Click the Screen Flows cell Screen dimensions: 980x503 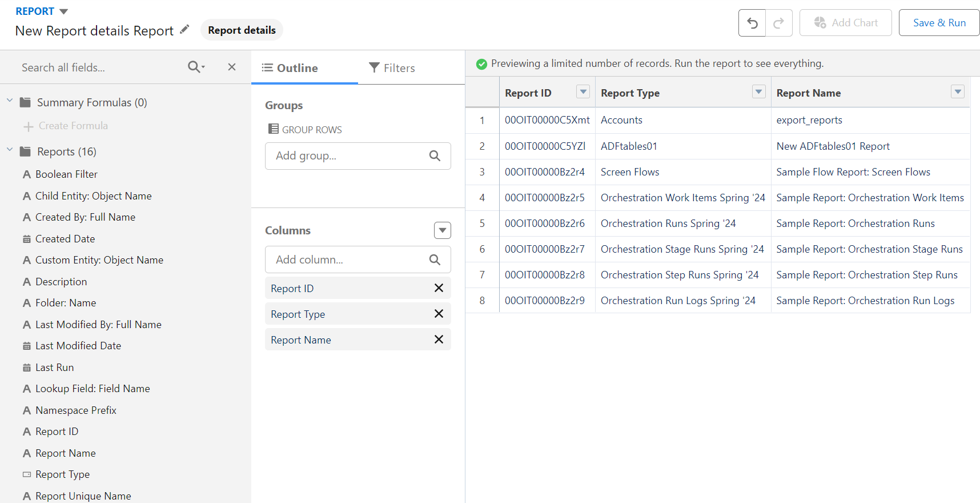click(x=683, y=172)
